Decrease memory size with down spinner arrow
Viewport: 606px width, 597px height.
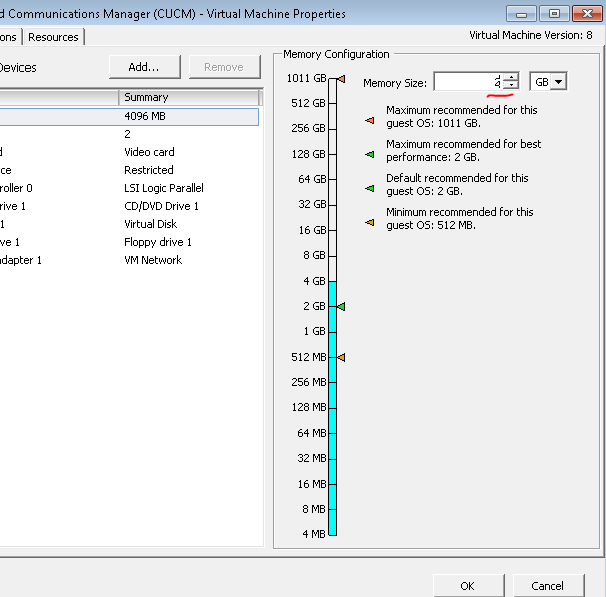coord(511,85)
